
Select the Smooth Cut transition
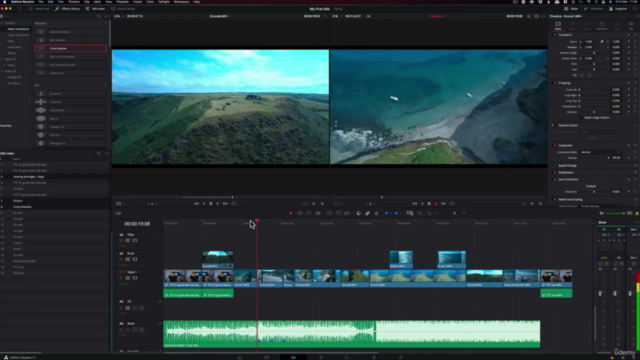click(70, 73)
